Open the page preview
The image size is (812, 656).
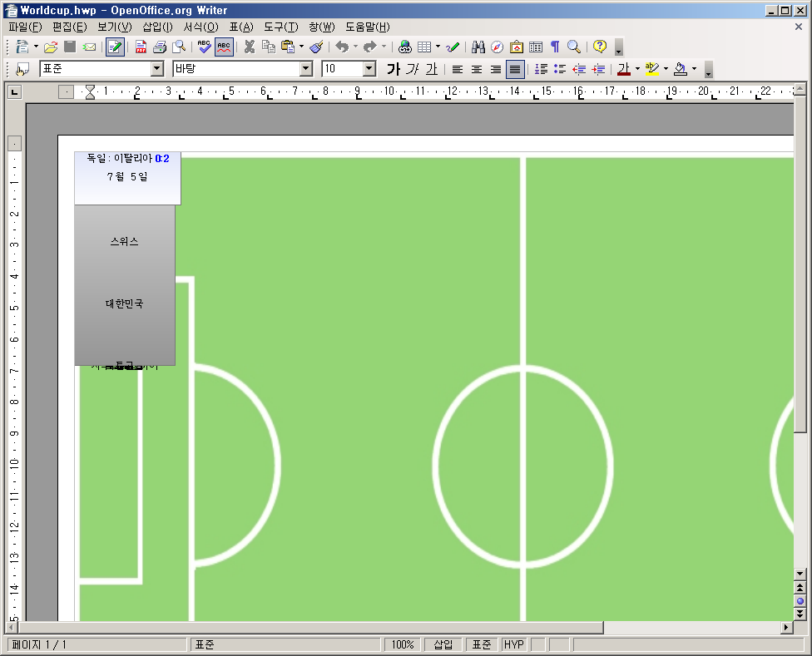pos(179,47)
